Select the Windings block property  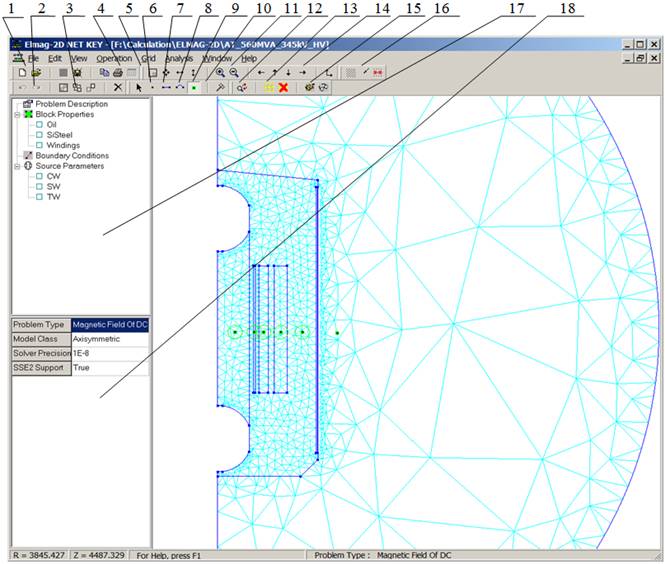(63, 145)
